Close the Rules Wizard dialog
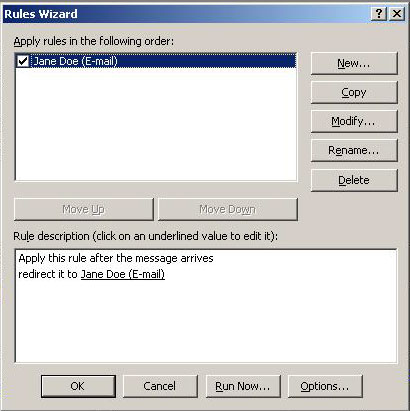Screen dimensions: 410x411 click(397, 14)
